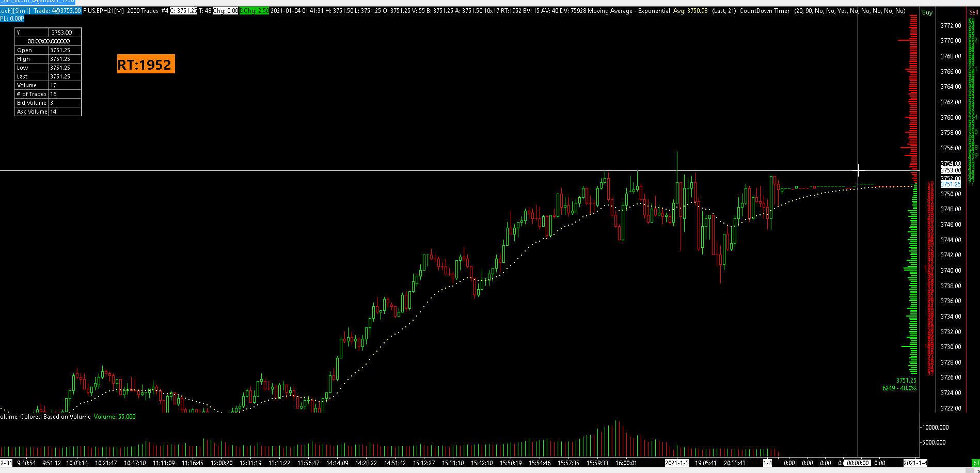The image size is (980, 473).
Task: Click the 3722.00 price axis label
Action: click(x=951, y=408)
